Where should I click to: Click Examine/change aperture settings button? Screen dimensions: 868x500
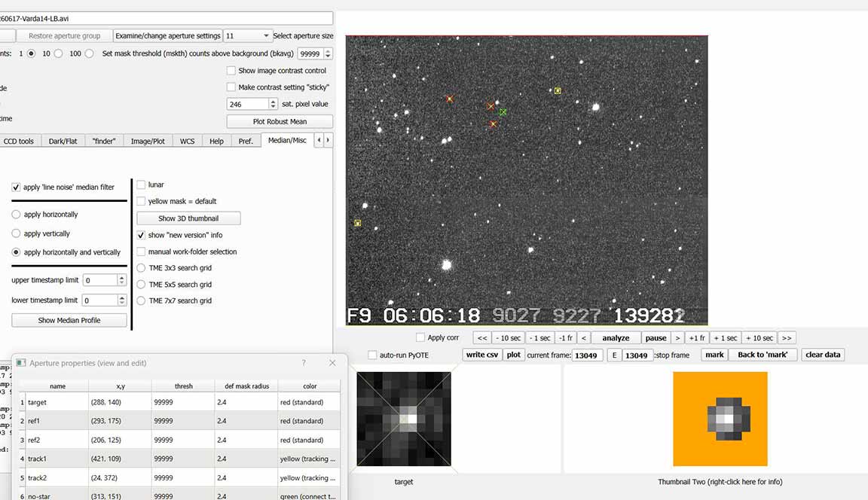tap(168, 36)
